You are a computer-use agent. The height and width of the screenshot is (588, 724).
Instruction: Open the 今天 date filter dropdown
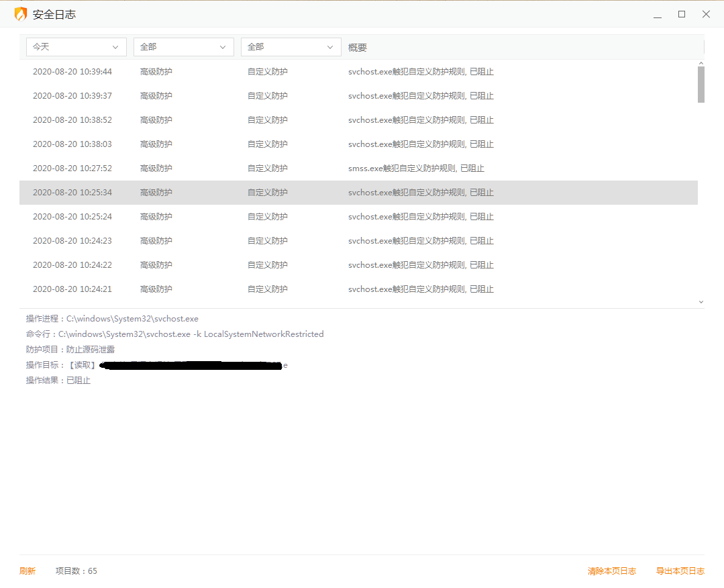76,47
